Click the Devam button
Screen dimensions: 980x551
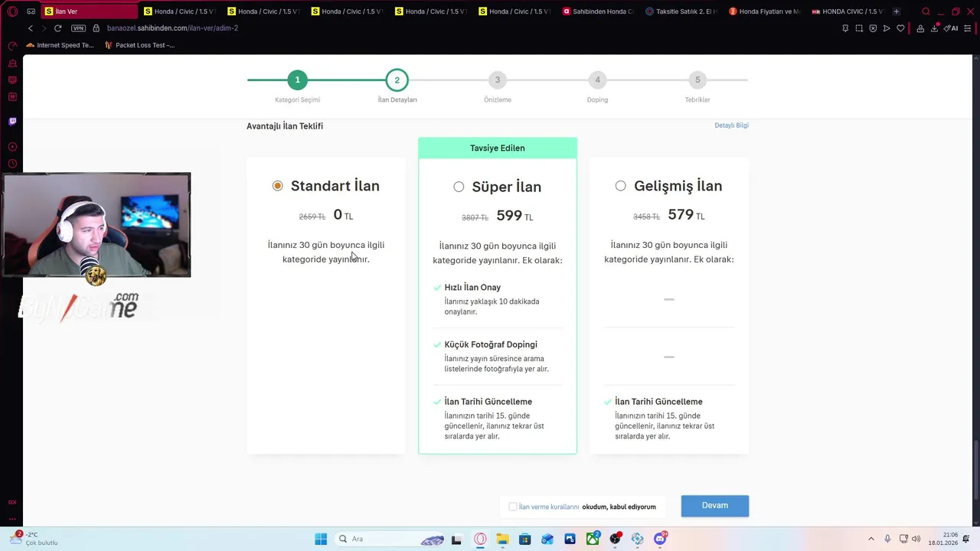715,506
